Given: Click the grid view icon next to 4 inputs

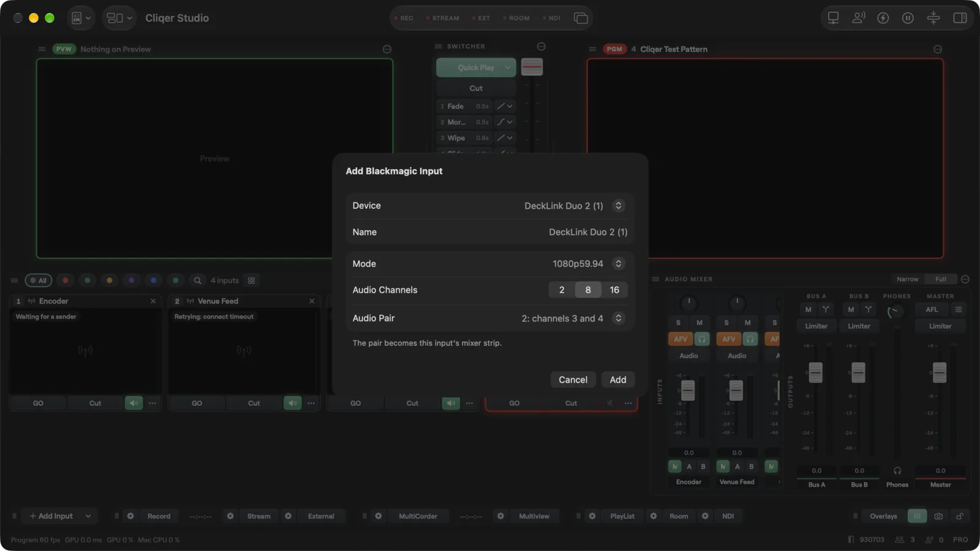Looking at the screenshot, I should (x=251, y=280).
